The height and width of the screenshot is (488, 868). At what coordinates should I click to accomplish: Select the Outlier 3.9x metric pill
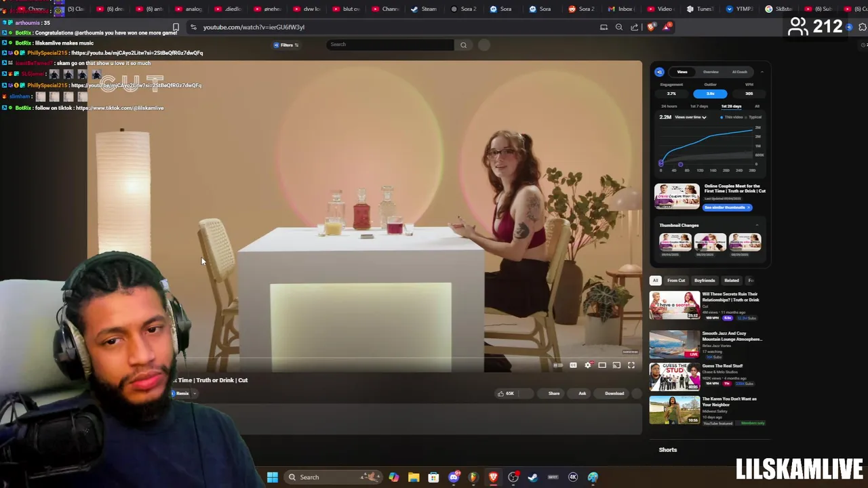pos(710,94)
